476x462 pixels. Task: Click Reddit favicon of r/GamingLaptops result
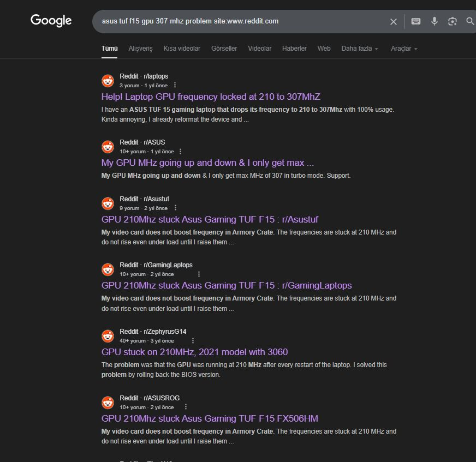pos(108,269)
